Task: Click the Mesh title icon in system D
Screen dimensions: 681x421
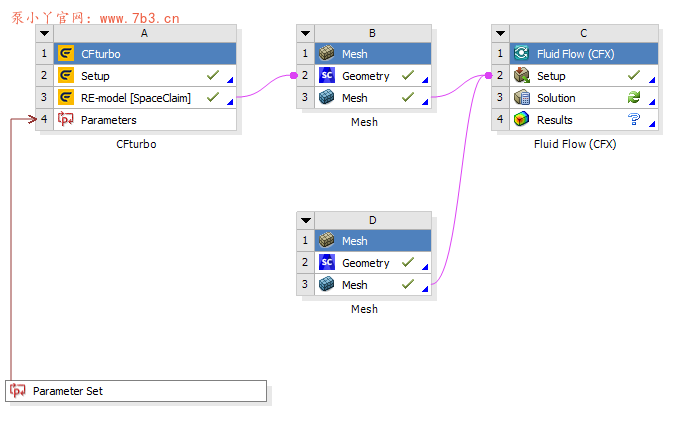Action: [327, 240]
